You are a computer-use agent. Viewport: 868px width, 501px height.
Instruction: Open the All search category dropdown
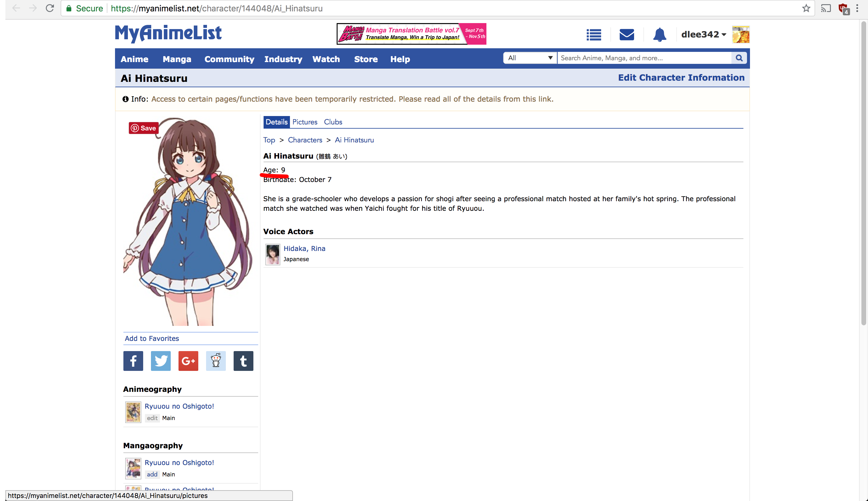[530, 58]
